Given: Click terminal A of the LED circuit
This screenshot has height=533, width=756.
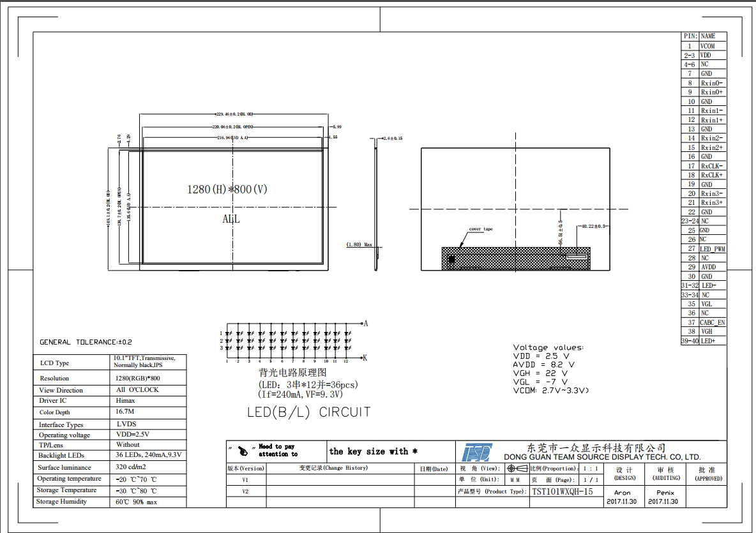Looking at the screenshot, I should 365,324.
